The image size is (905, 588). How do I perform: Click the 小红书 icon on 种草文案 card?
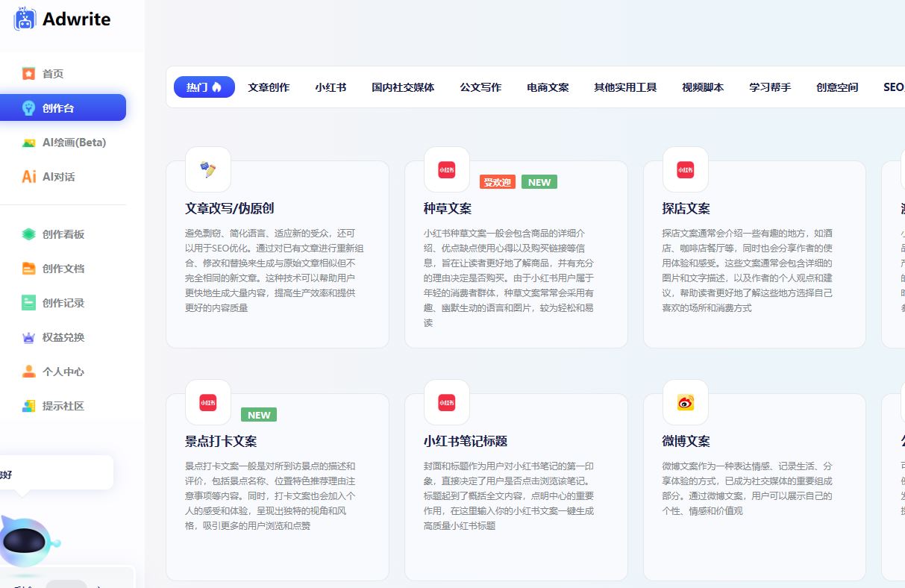pos(447,169)
